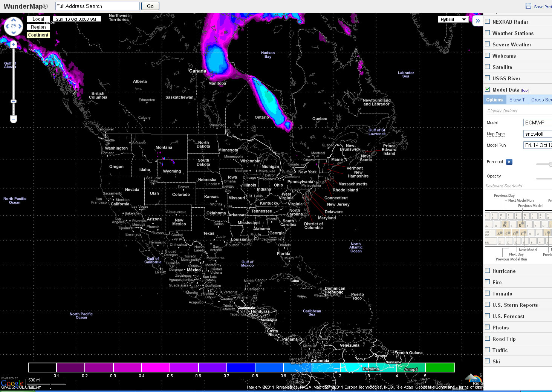The height and width of the screenshot is (392, 552).
Task: Enable the NEXRAD Radar layer checkbox
Action: pyautogui.click(x=488, y=21)
